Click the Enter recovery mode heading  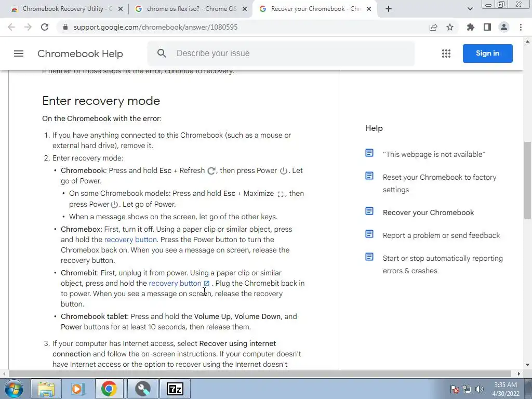[101, 101]
